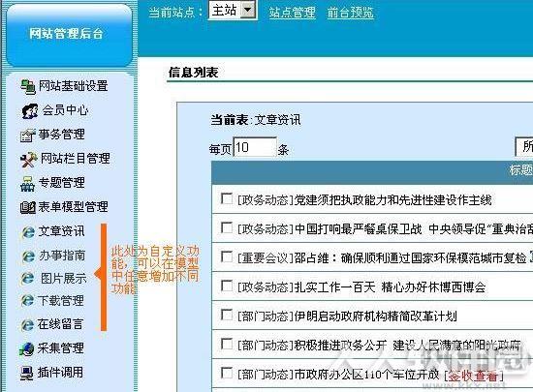Click the 标题 column header
The width and height of the screenshot is (533, 392).
tap(520, 169)
